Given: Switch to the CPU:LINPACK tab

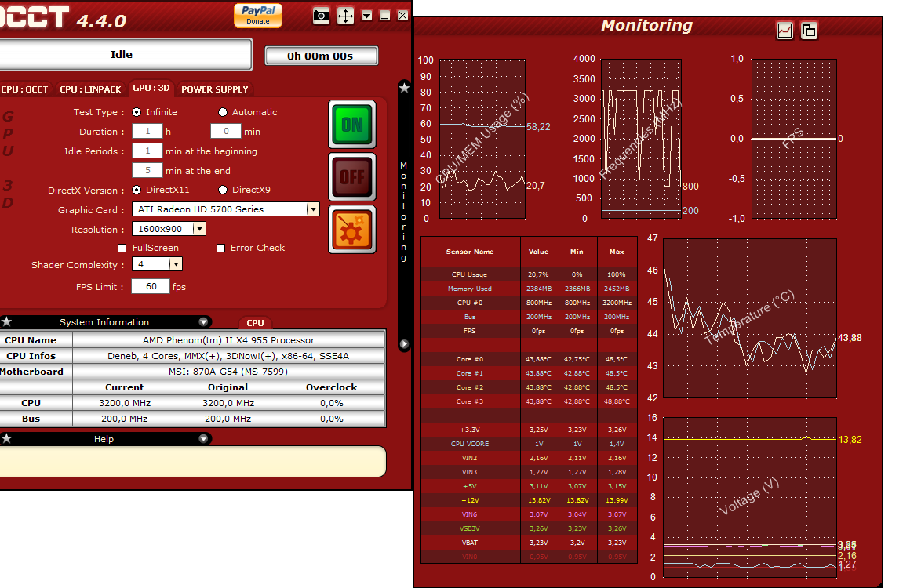Looking at the screenshot, I should point(90,89).
